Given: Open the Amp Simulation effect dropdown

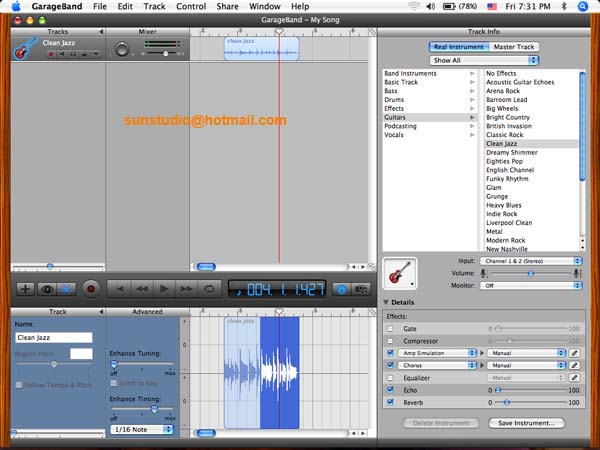Looking at the screenshot, I should (x=437, y=353).
